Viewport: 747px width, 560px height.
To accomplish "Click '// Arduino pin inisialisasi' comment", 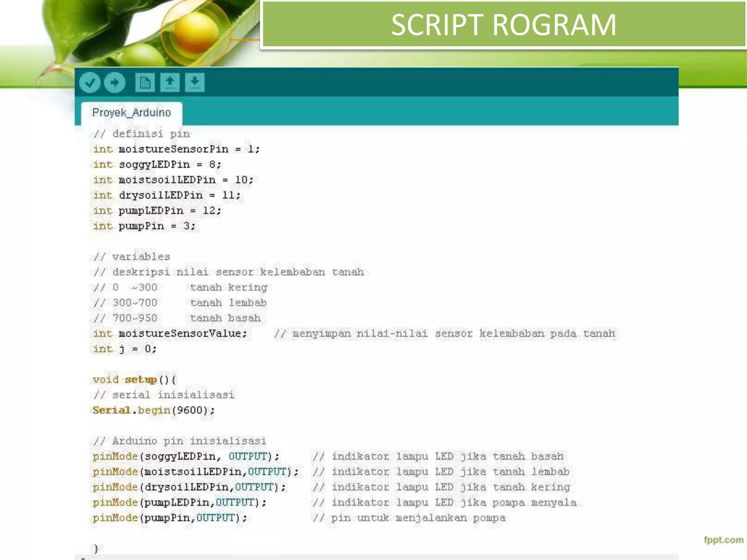I will pos(179,441).
